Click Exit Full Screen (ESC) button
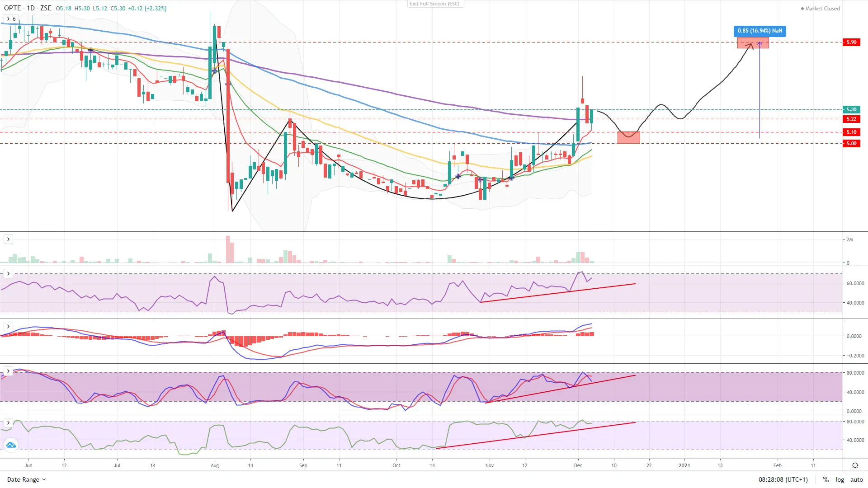 [x=434, y=4]
